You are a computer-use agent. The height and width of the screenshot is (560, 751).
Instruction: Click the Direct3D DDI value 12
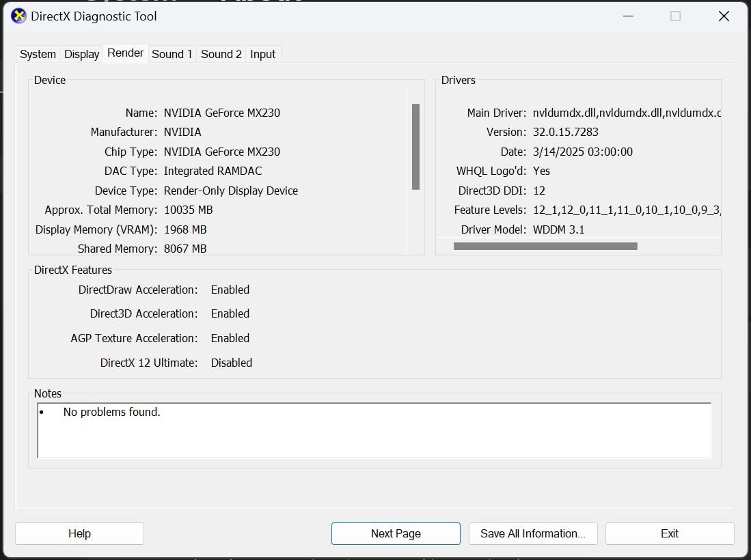(x=539, y=191)
